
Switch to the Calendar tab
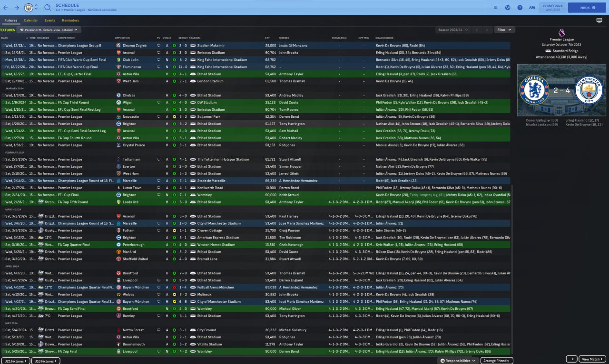(x=31, y=20)
